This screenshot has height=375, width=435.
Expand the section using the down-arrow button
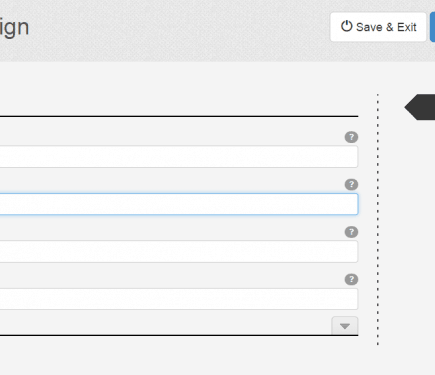(x=345, y=326)
